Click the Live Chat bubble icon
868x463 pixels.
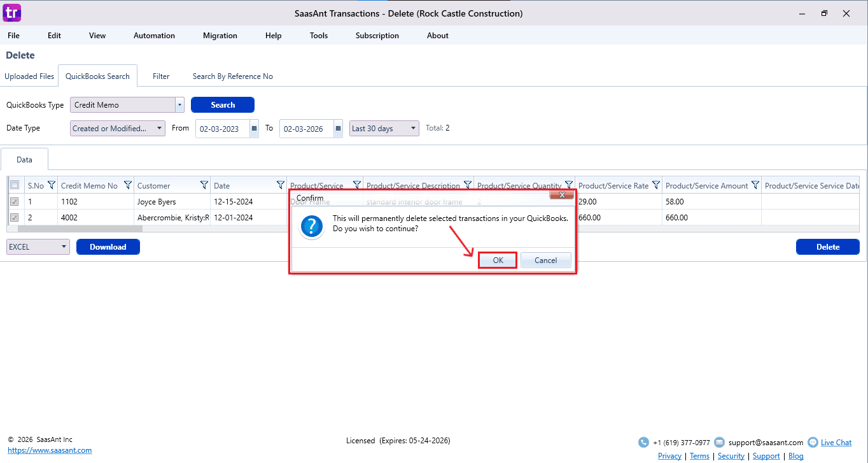click(x=813, y=443)
